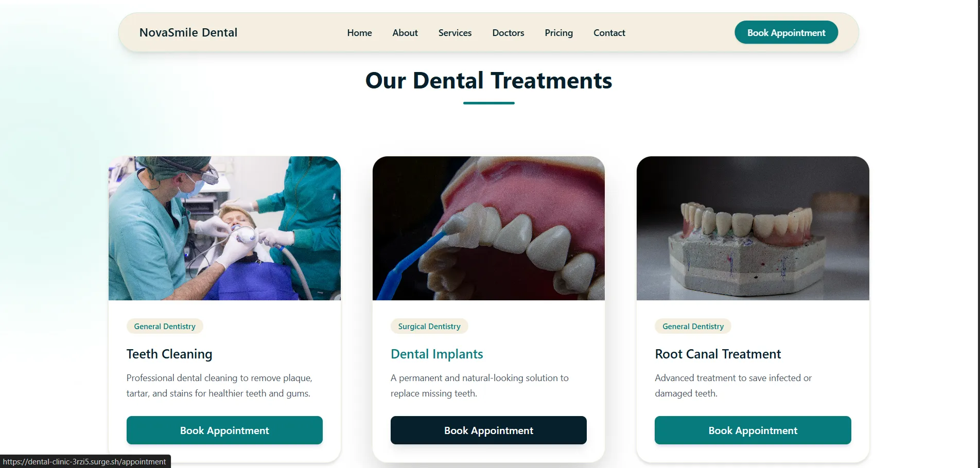This screenshot has height=468, width=980.
Task: Go to the About page
Action: [405, 32]
